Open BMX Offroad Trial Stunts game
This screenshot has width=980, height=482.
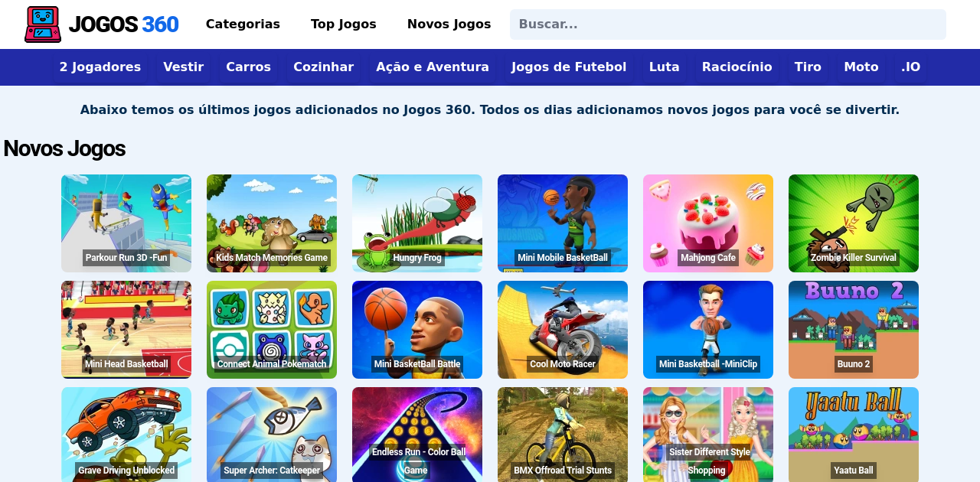click(x=563, y=435)
